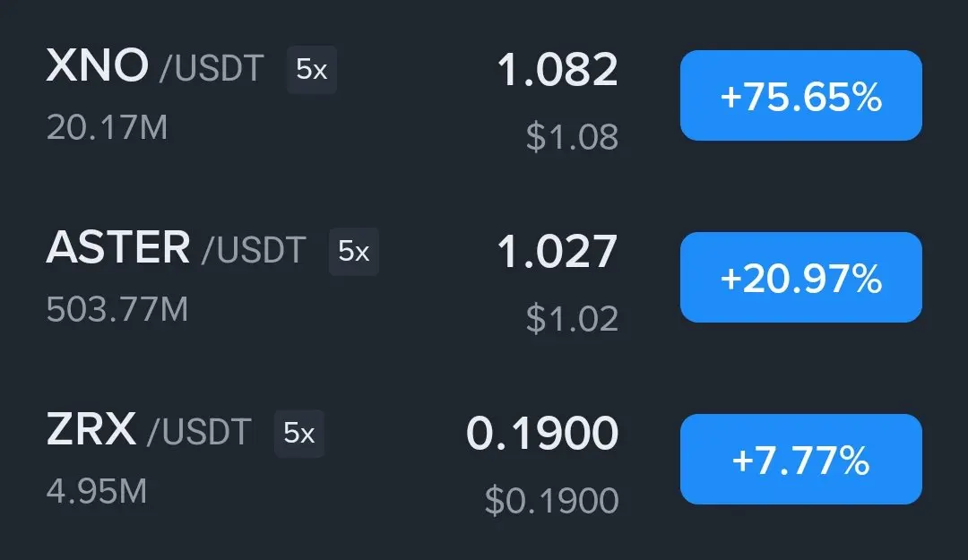The width and height of the screenshot is (968, 560).
Task: Click the $0.1900 USD price
Action: click(551, 500)
